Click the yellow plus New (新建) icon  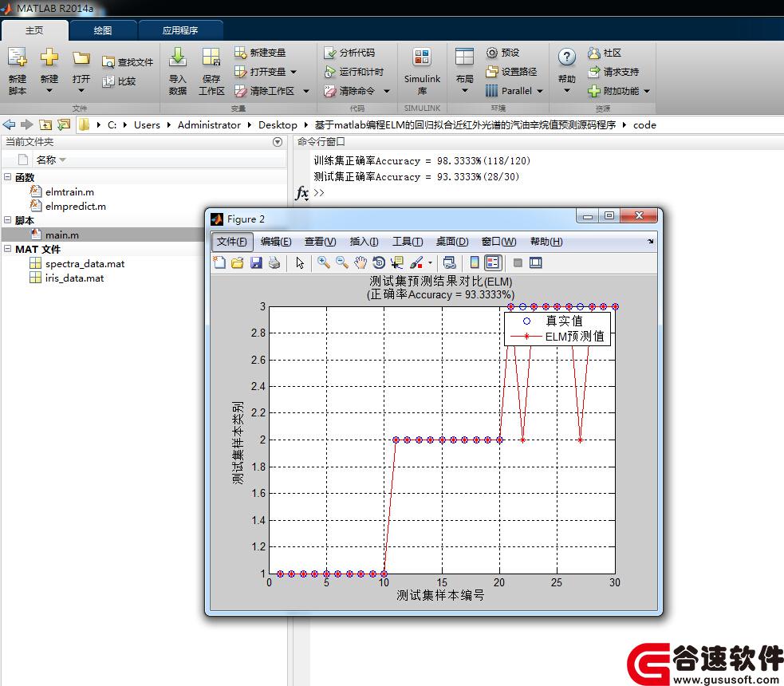tap(49, 57)
